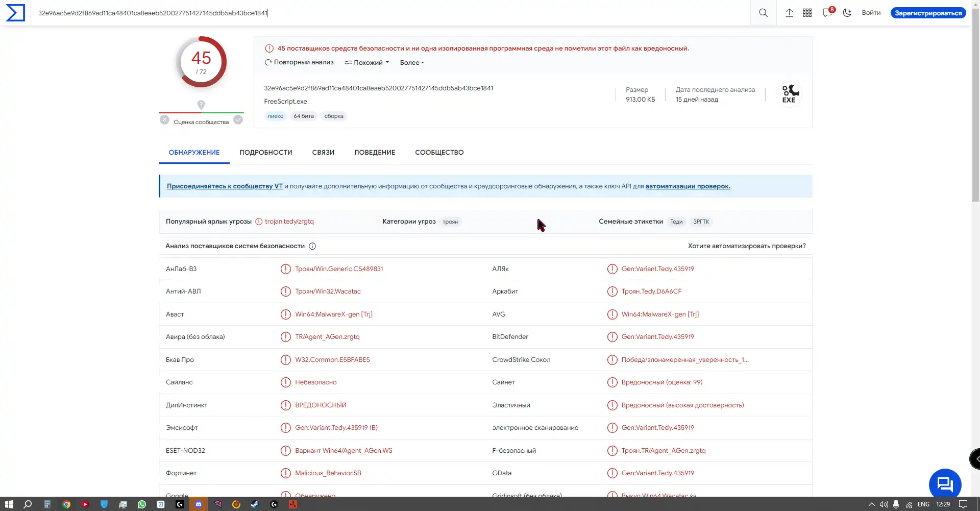This screenshot has width=980, height=511.
Task: Click Malicious_Behavior.SB Fortinet detection
Action: click(x=328, y=473)
